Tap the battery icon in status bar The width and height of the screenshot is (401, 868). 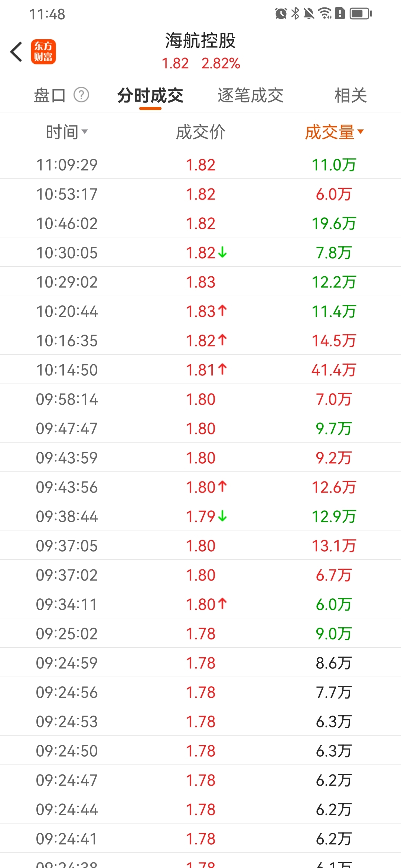(x=361, y=14)
